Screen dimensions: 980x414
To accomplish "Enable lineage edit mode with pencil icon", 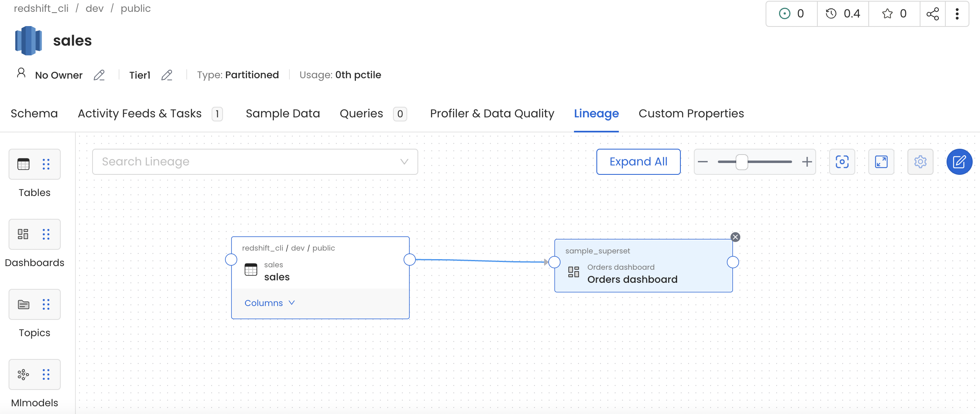I will (960, 162).
